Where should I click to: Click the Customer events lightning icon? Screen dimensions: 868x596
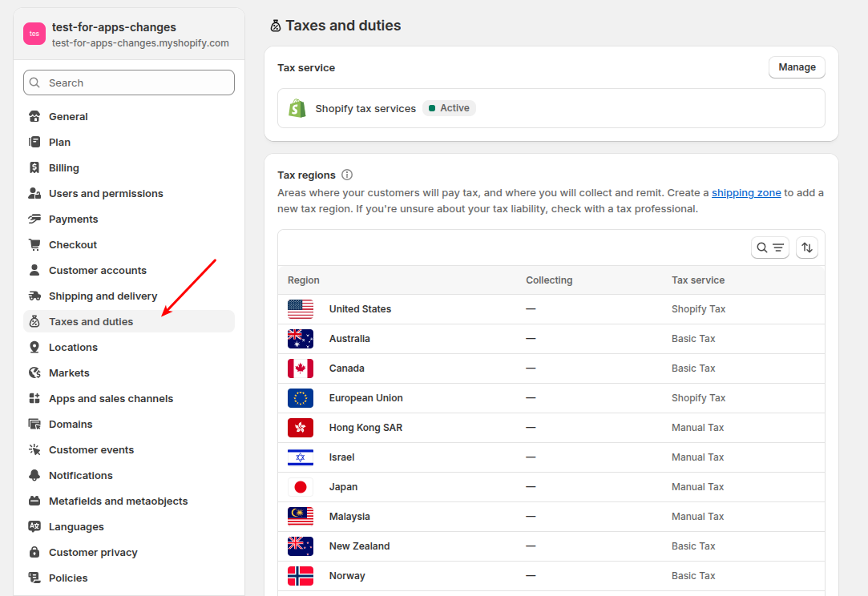34,449
